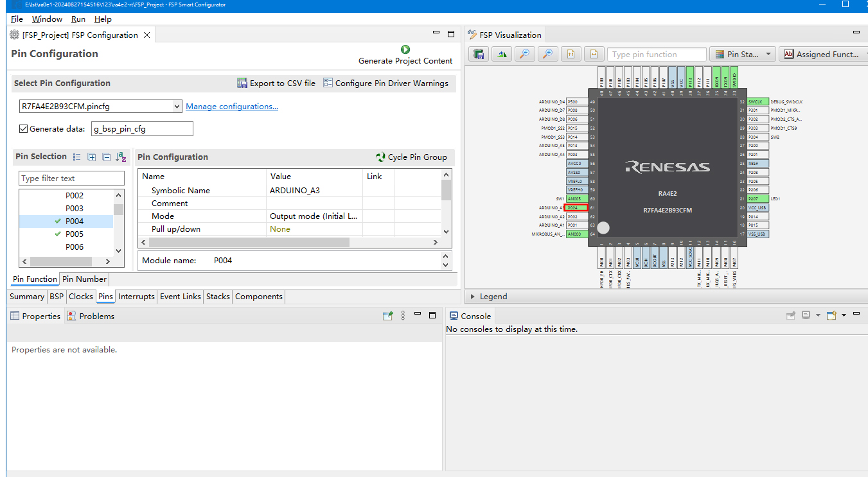Expand all entries in Pin Selection tree
Image resolution: width=868 pixels, height=477 pixels.
coord(92,157)
